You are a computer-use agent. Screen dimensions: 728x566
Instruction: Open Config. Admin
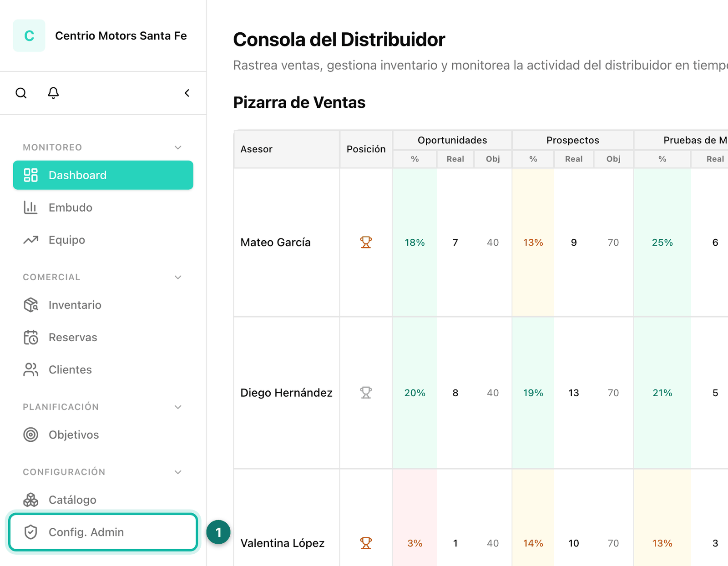[103, 532]
